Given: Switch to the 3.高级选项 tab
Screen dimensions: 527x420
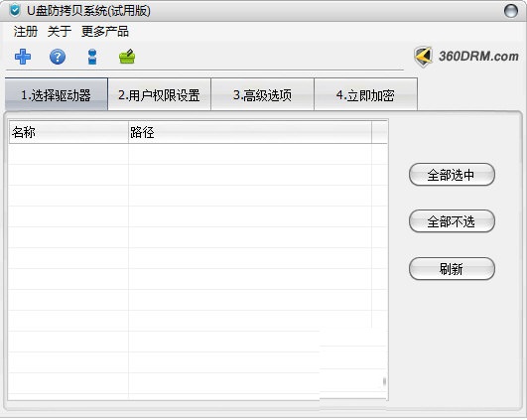Looking at the screenshot, I should (x=262, y=95).
